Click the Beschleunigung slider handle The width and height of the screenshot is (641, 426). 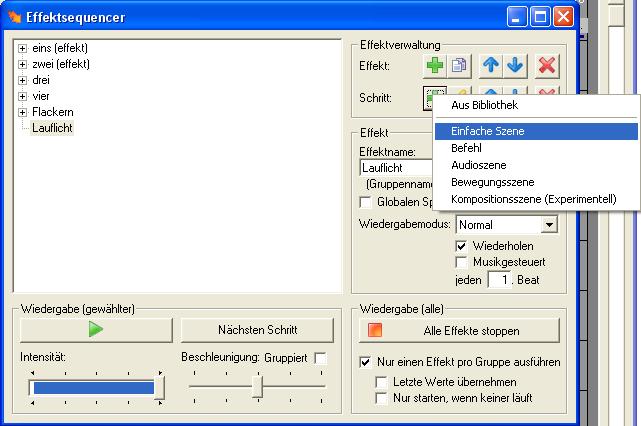click(257, 386)
